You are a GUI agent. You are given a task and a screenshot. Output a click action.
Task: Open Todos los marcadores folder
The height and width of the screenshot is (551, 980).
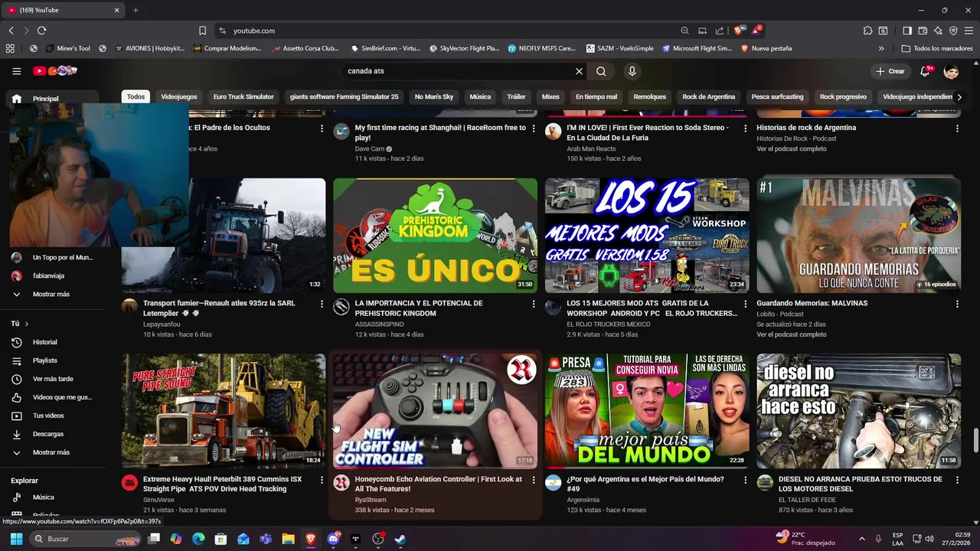click(937, 48)
